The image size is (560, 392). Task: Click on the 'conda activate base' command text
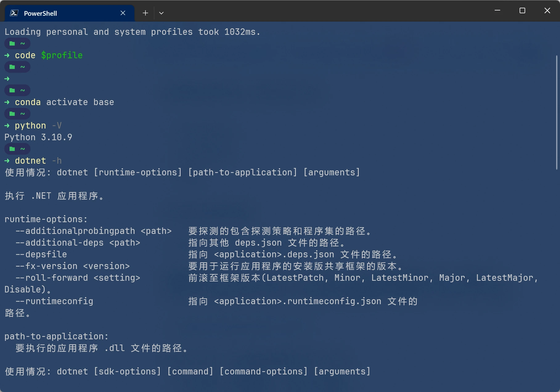64,102
